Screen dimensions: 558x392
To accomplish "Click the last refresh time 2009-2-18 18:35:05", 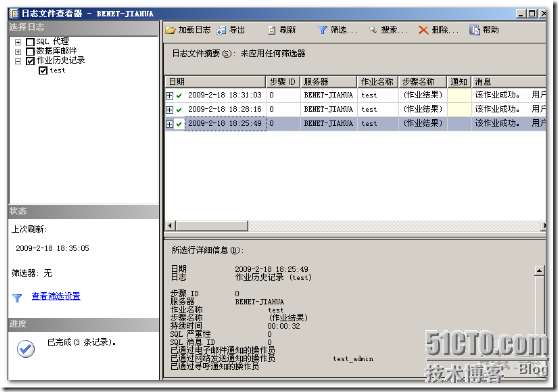I will click(52, 248).
